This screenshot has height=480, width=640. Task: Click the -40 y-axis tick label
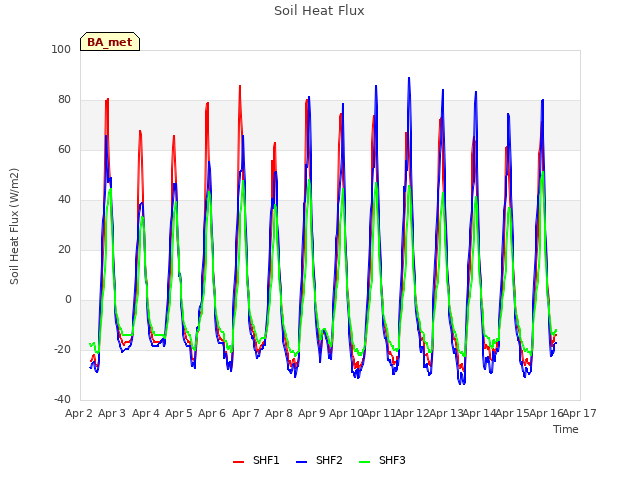point(62,399)
